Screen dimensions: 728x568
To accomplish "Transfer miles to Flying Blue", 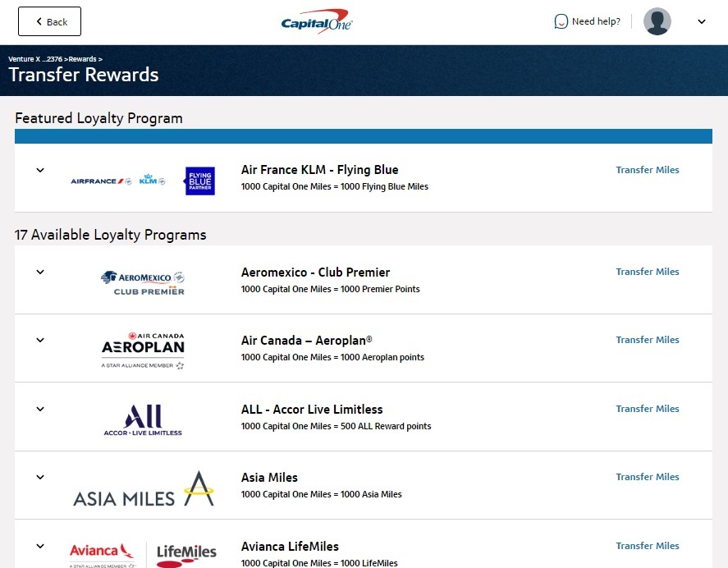I will 648,170.
